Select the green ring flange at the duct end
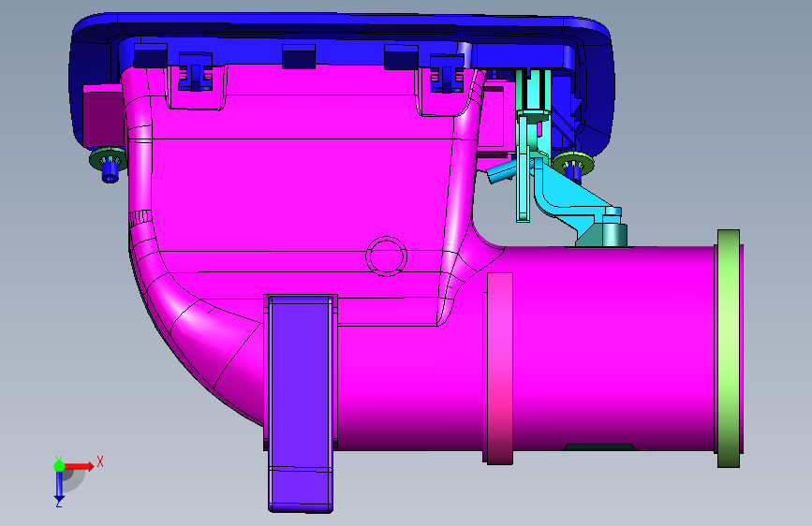The height and width of the screenshot is (526, 812). [x=729, y=348]
